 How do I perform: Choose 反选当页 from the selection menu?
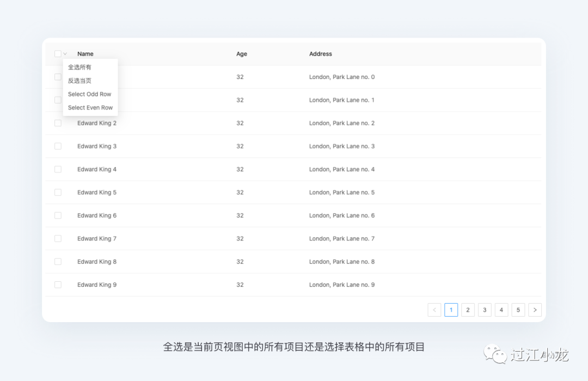tap(80, 81)
